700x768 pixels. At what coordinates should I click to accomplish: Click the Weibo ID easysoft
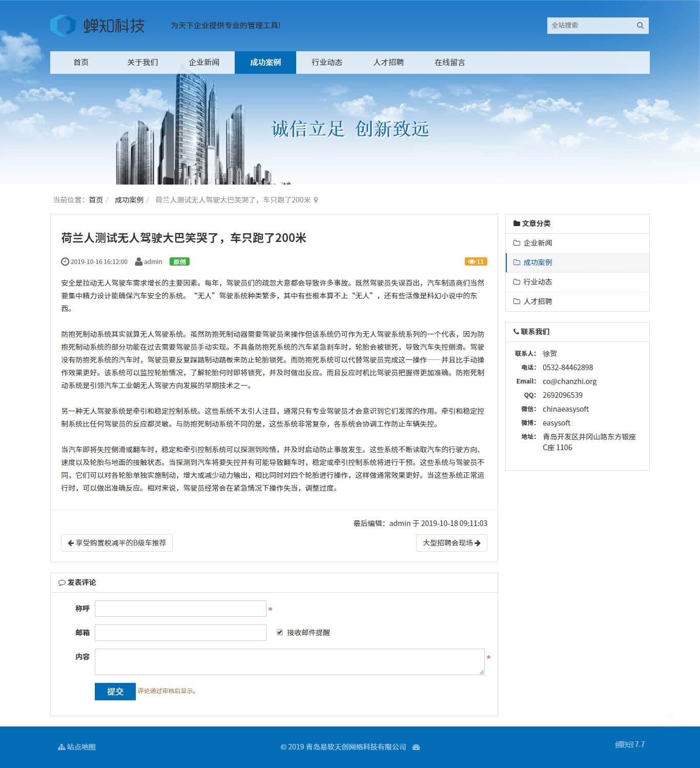coord(557,423)
